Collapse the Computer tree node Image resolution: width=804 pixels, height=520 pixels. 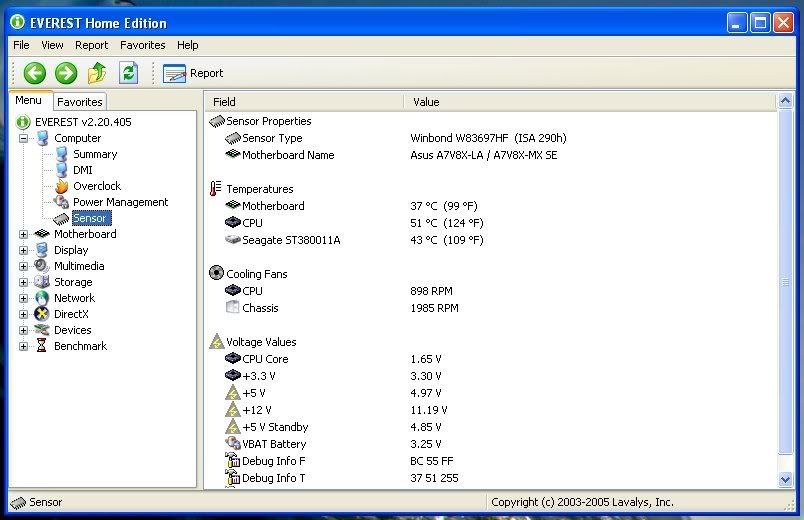[x=23, y=138]
